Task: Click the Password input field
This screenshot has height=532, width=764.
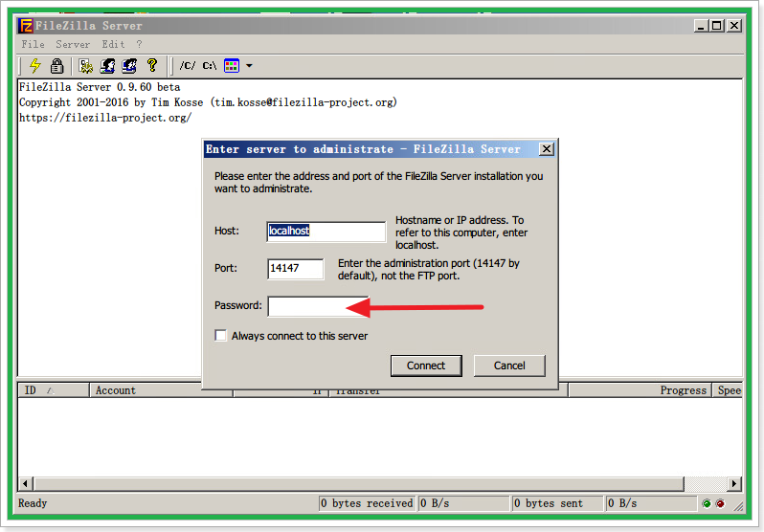Action: point(318,306)
